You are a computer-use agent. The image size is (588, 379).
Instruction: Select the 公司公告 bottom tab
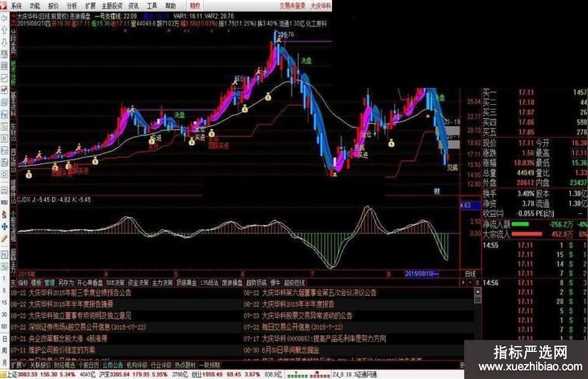113,365
